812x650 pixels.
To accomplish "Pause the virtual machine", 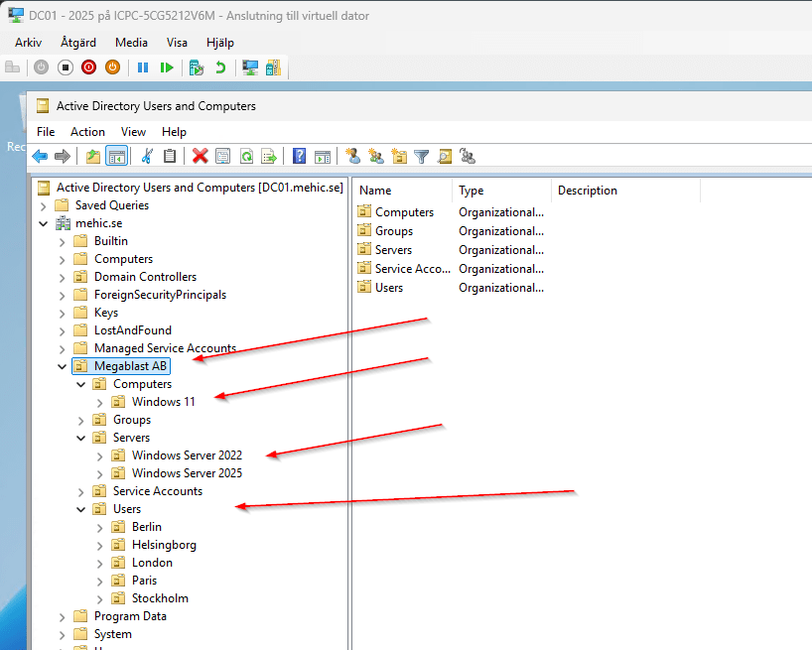I will (143, 67).
